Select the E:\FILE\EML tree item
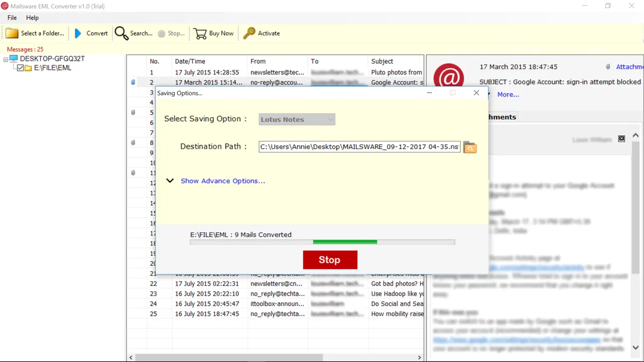 pos(52,68)
